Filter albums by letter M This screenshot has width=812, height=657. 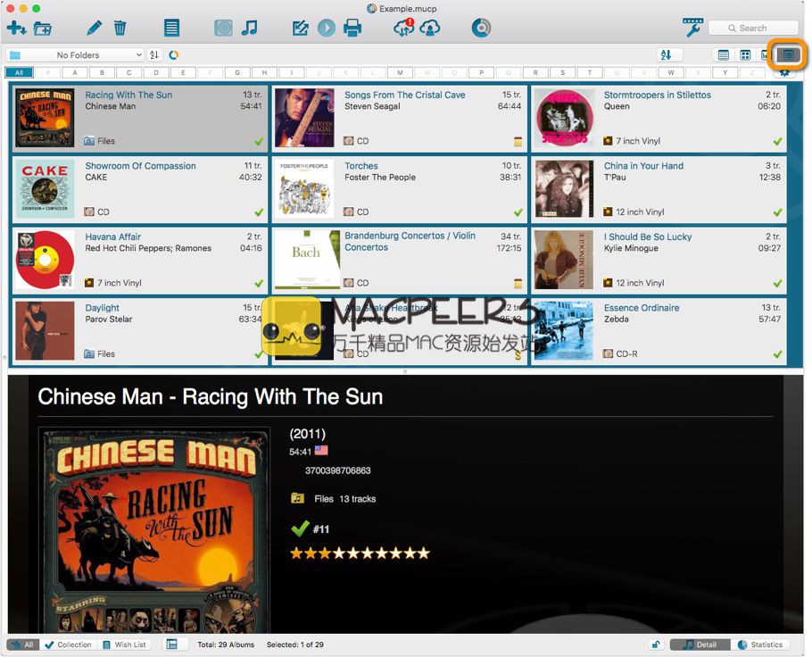[x=400, y=72]
